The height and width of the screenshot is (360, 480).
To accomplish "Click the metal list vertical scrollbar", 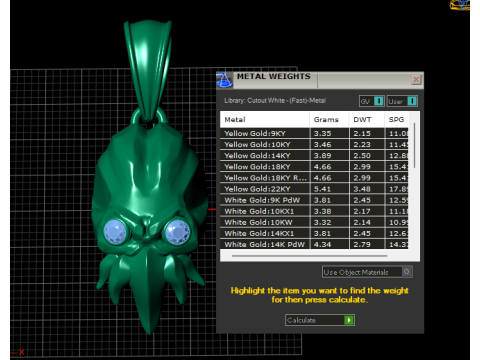I will 415,145.
